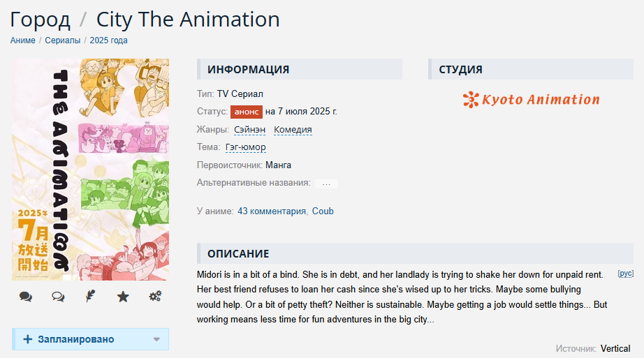The height and width of the screenshot is (358, 644).
Task: Switch description language via [рус] link
Action: point(626,274)
